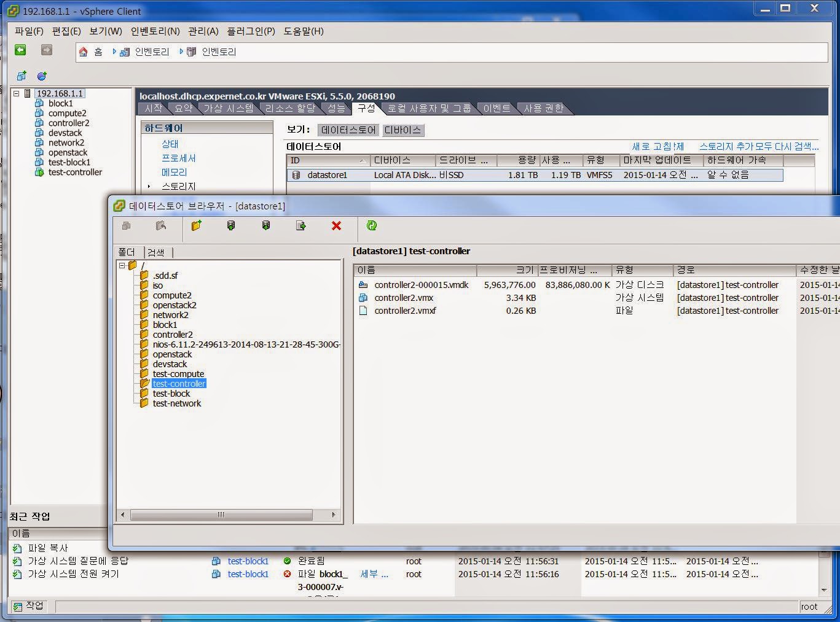Create a new folder in datastore browser

(197, 226)
